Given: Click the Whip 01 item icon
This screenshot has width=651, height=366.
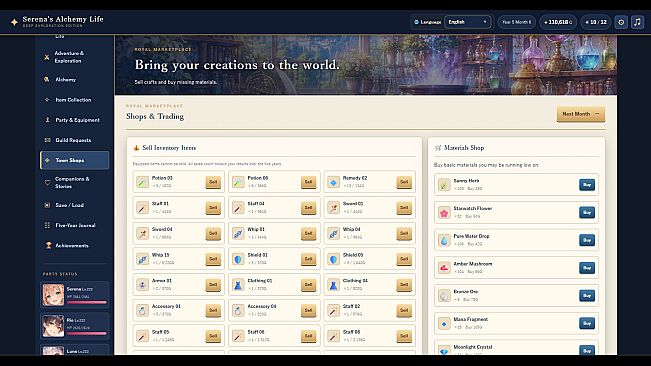Looking at the screenshot, I should point(238,233).
